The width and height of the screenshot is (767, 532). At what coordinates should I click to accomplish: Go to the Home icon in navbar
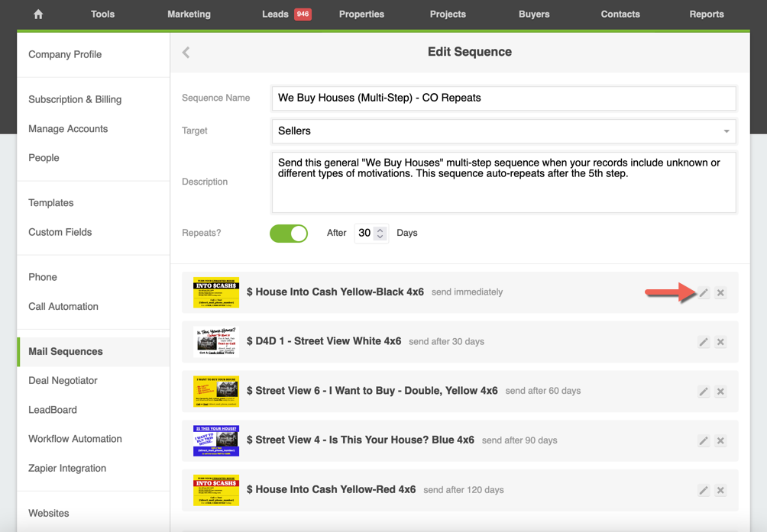(38, 15)
